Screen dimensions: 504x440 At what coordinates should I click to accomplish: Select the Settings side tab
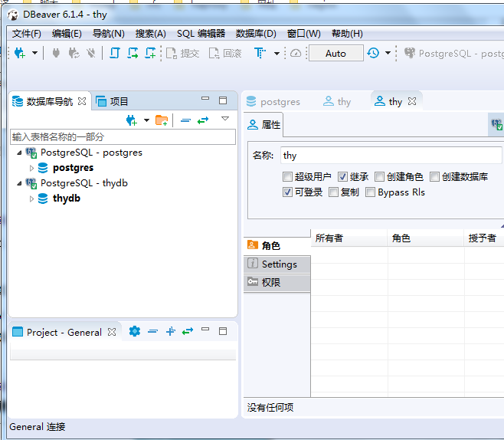pos(277,264)
